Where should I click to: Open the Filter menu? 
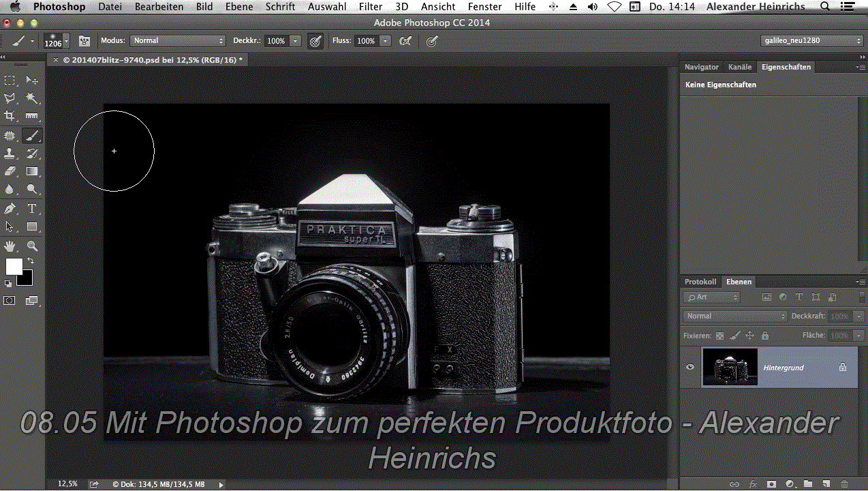pyautogui.click(x=371, y=7)
